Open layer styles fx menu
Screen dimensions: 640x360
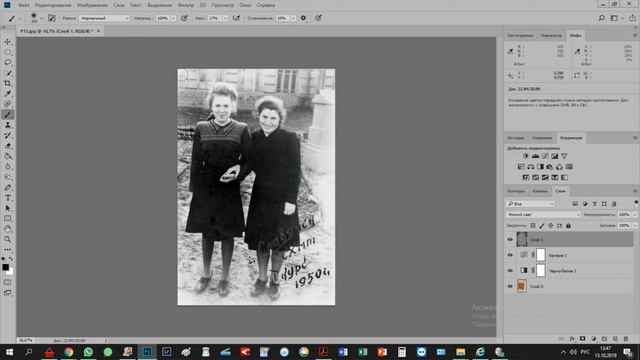572,339
